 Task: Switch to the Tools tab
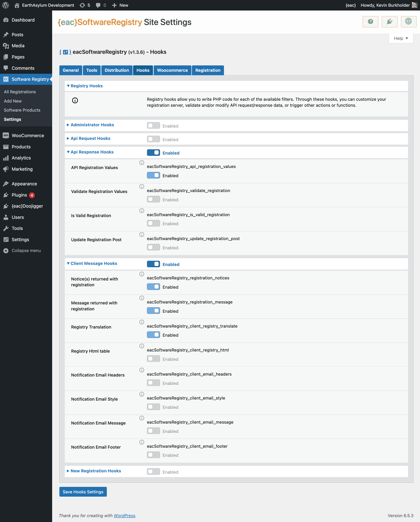(x=92, y=70)
